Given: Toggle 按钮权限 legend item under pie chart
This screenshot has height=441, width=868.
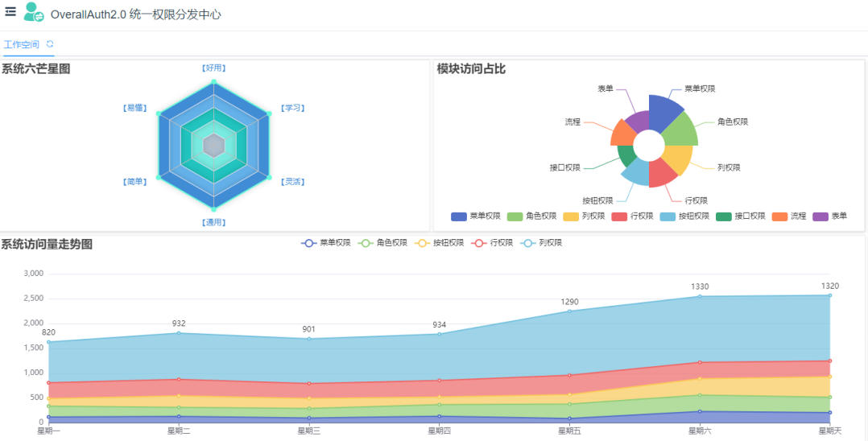Looking at the screenshot, I should point(684,216).
